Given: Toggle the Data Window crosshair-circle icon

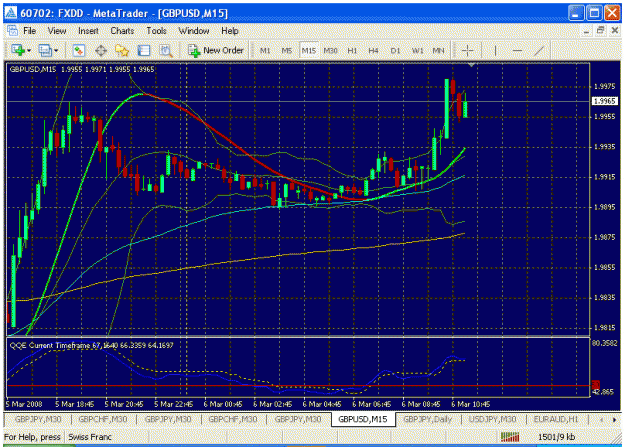Looking at the screenshot, I should click(x=101, y=51).
